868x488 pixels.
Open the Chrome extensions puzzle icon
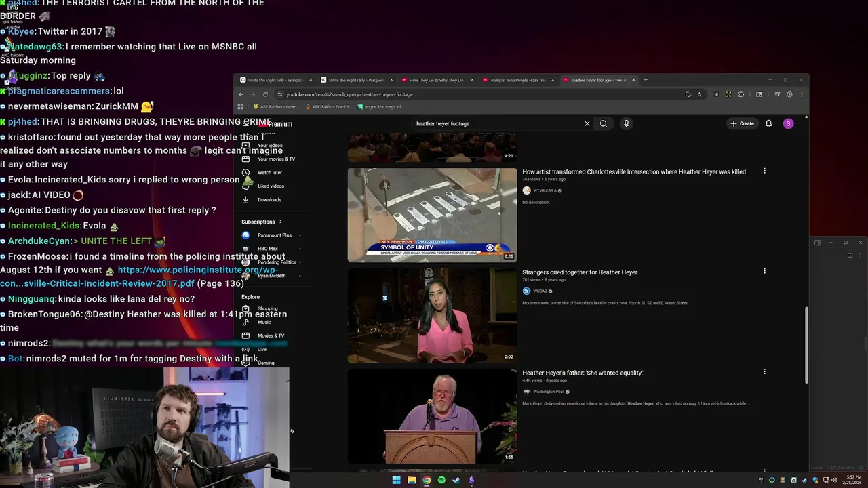[x=741, y=94]
